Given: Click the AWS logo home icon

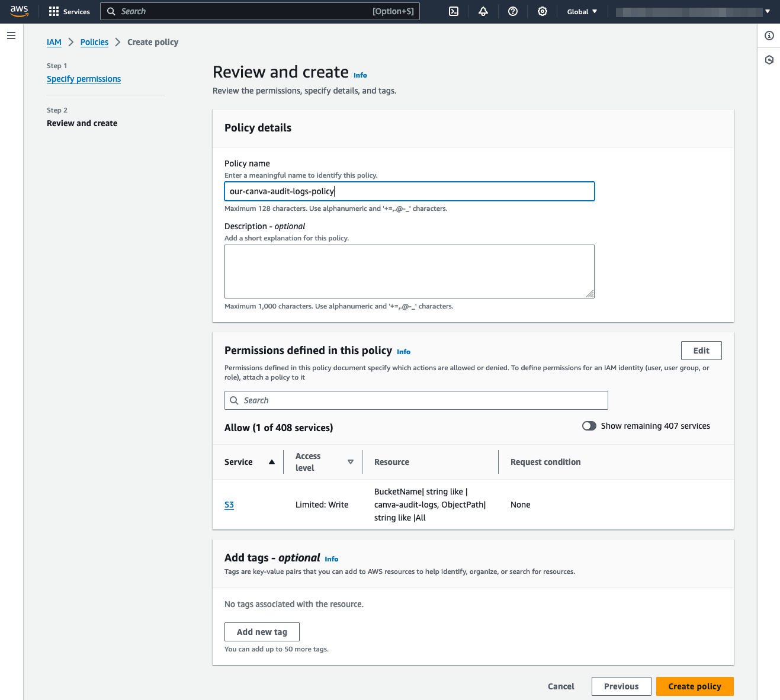Looking at the screenshot, I should click(19, 11).
